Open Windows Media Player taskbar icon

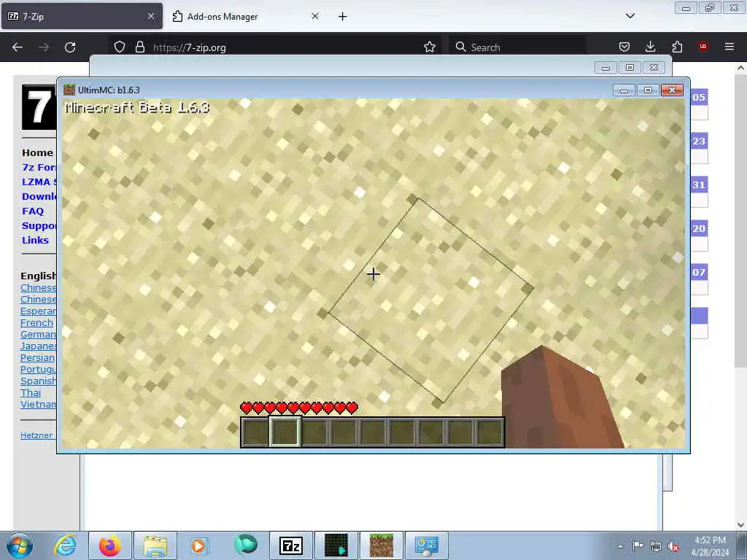198,545
